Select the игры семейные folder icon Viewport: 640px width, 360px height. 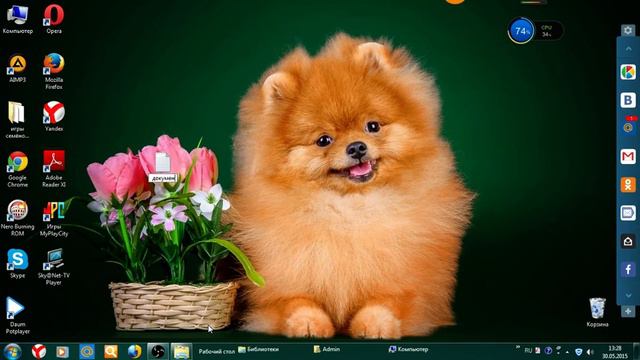click(x=17, y=120)
